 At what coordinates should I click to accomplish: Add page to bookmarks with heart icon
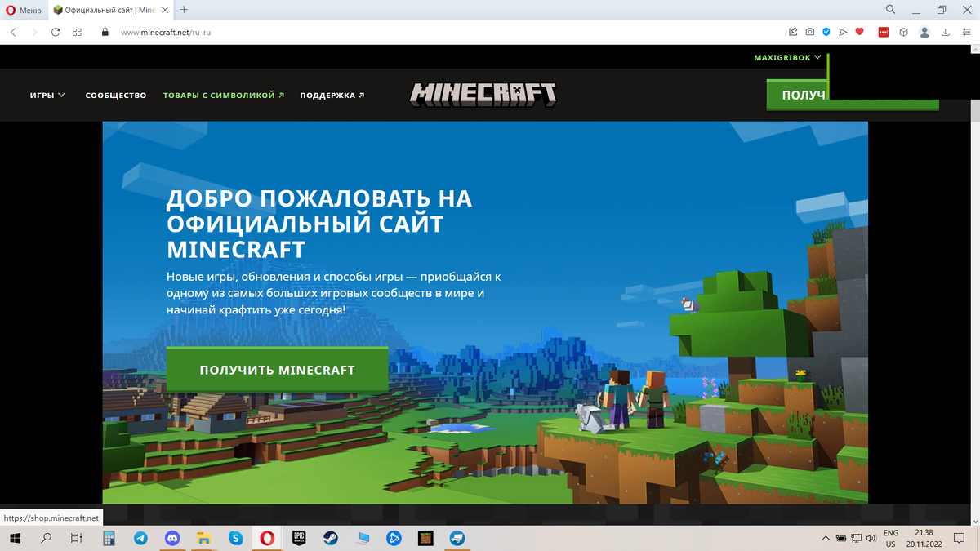pyautogui.click(x=859, y=33)
